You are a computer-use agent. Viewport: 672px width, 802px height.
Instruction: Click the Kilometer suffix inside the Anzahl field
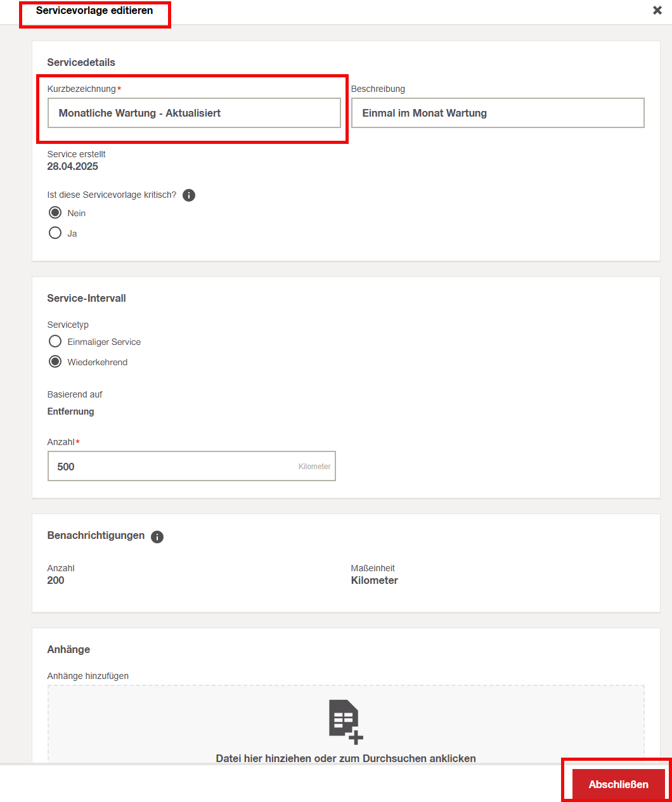tap(314, 467)
